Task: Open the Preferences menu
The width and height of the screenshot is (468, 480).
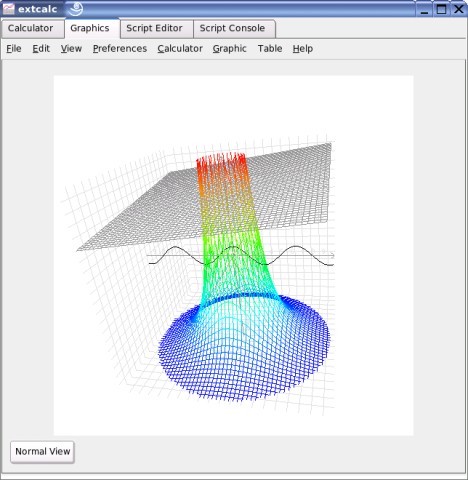Action: (120, 49)
